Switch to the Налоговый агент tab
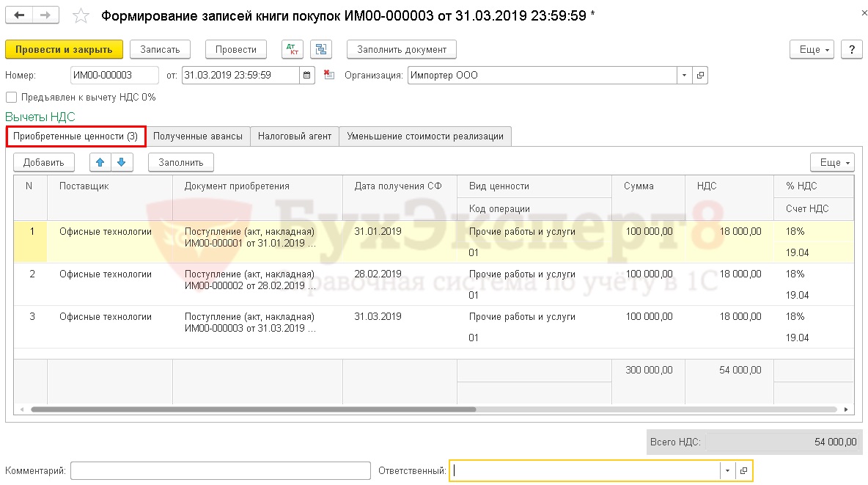 (x=294, y=136)
